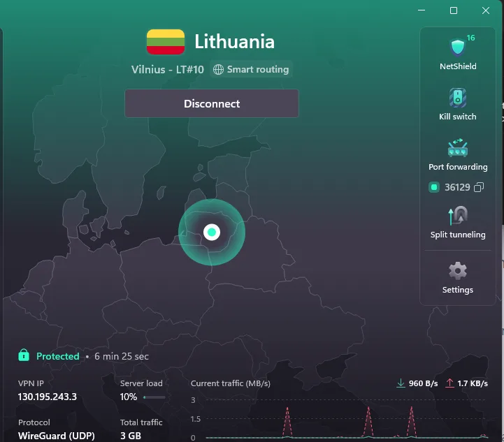Click the port number 36129
504x442 pixels.
click(x=457, y=187)
